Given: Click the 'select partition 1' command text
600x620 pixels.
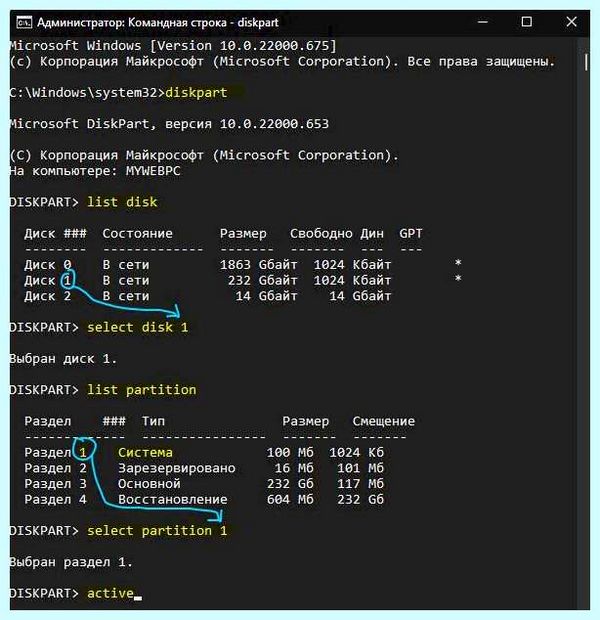Looking at the screenshot, I should click(157, 531).
